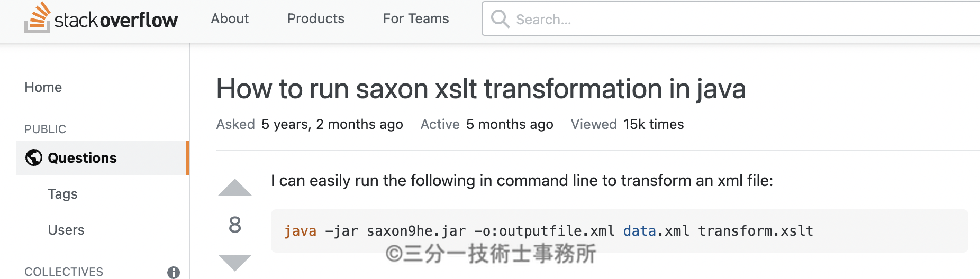Click the 'Active 5 months ago' link
980x279 pixels.
pyautogui.click(x=487, y=124)
